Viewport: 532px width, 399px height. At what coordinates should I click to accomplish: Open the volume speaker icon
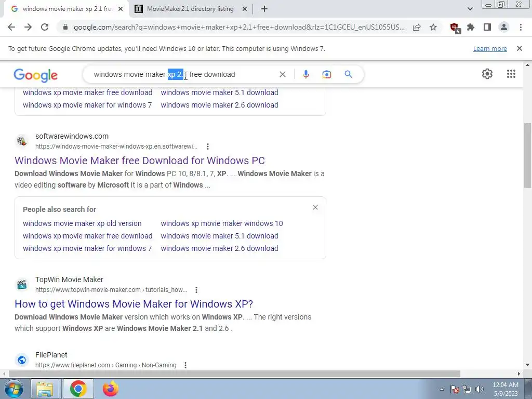(480, 389)
